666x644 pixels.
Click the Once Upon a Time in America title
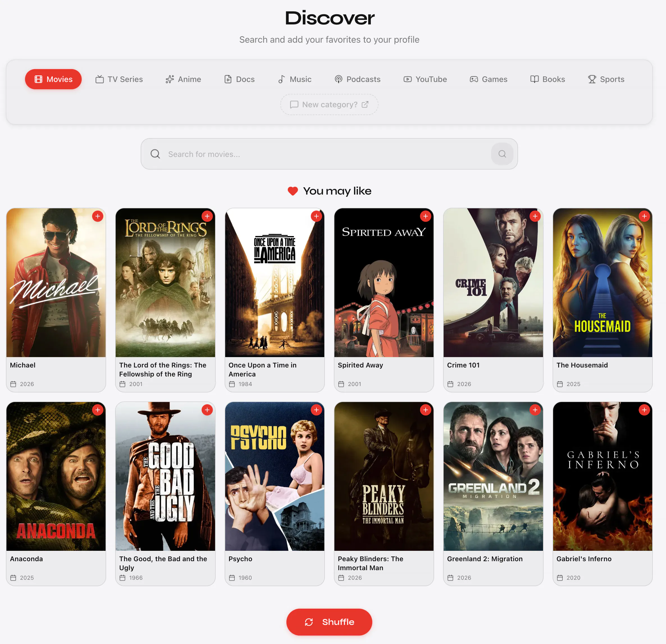[x=262, y=369]
